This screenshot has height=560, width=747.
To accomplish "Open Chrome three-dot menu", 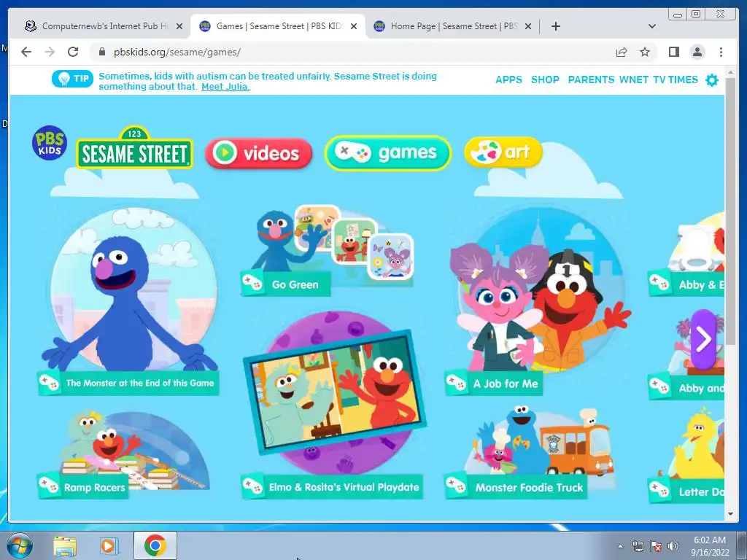I will [x=721, y=52].
